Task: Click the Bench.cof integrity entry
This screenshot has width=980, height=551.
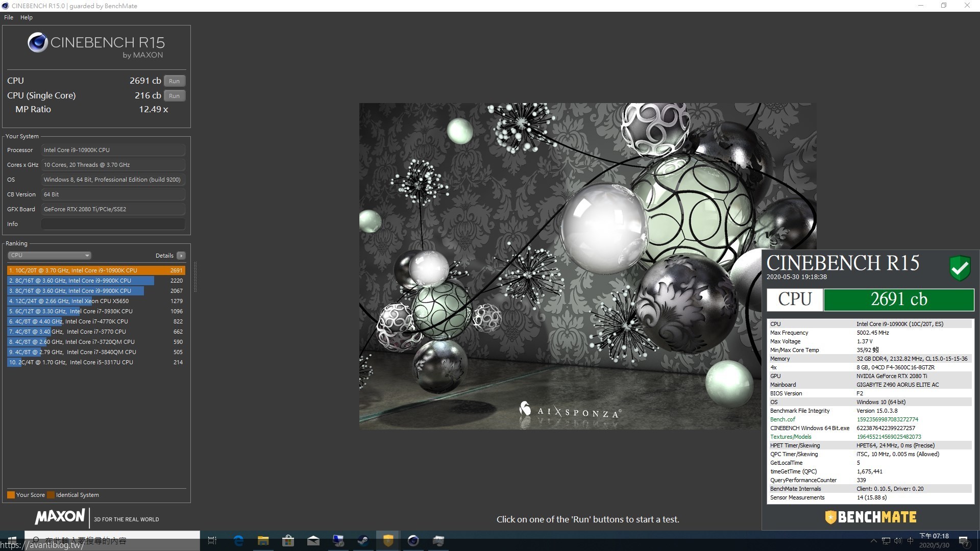Action: coord(782,419)
